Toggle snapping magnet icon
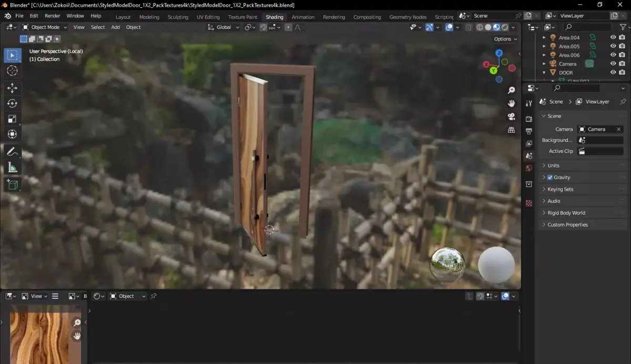 click(x=263, y=27)
